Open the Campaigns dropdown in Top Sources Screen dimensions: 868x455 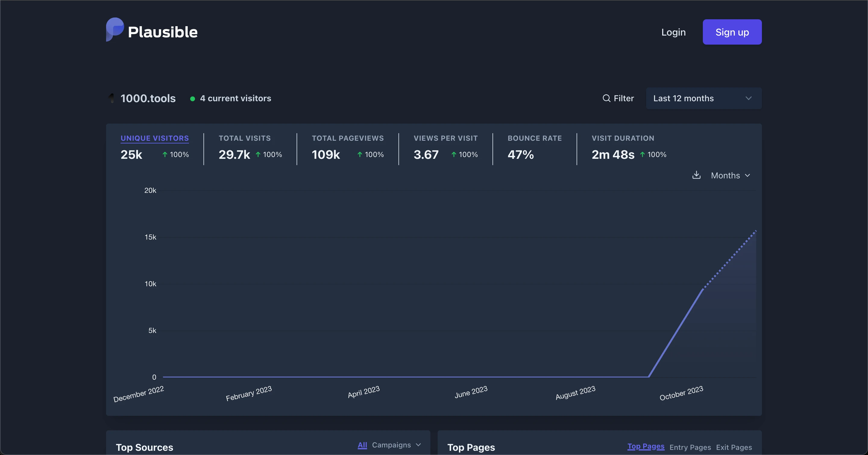(x=396, y=445)
